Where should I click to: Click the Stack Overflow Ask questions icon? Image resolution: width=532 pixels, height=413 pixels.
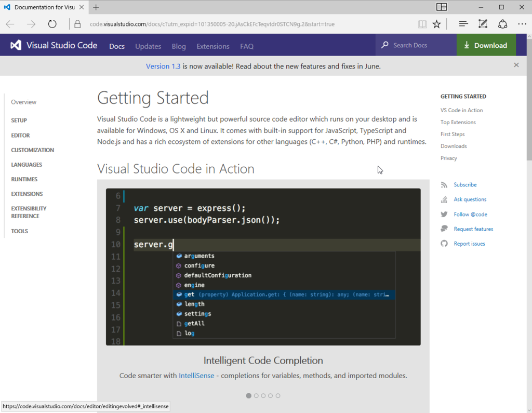coord(444,199)
